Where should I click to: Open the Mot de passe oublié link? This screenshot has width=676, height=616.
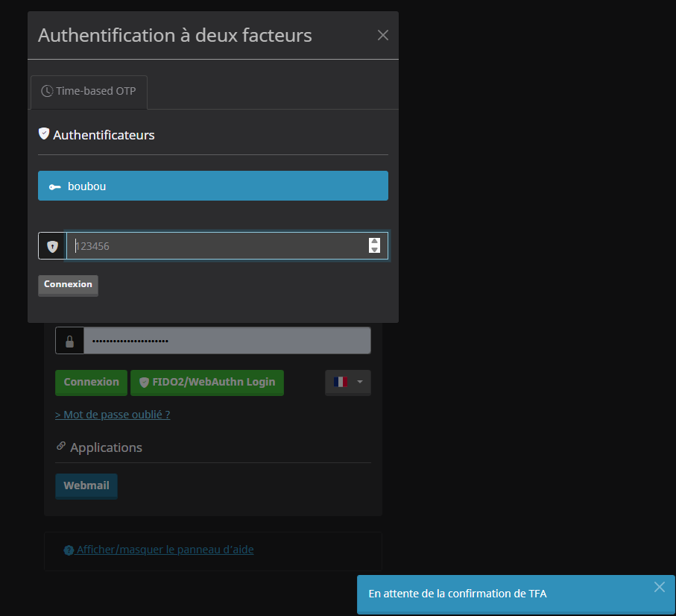click(113, 415)
